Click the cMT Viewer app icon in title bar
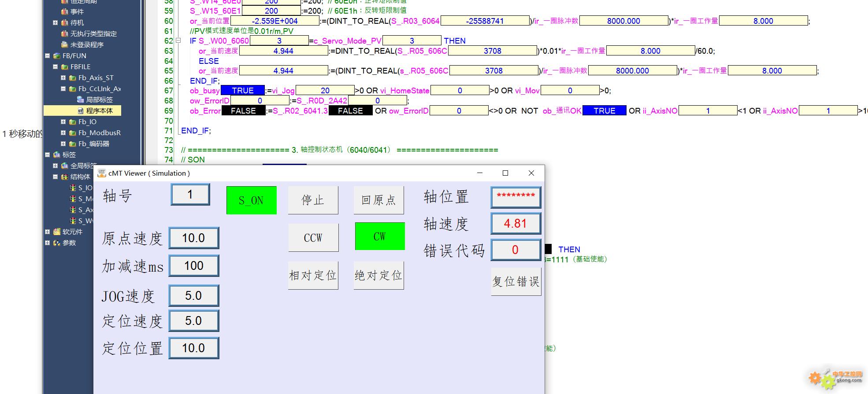This screenshot has width=868, height=394. click(x=102, y=173)
